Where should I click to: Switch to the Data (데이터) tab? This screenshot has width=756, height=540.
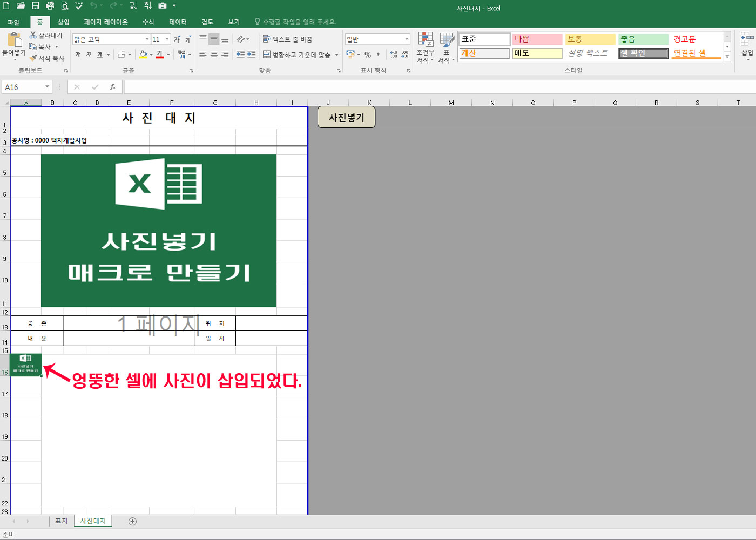click(x=178, y=22)
